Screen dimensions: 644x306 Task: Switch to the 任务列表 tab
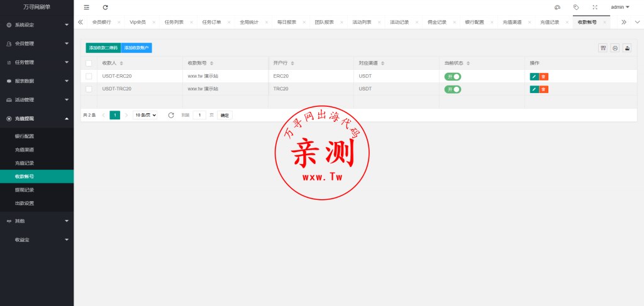174,22
